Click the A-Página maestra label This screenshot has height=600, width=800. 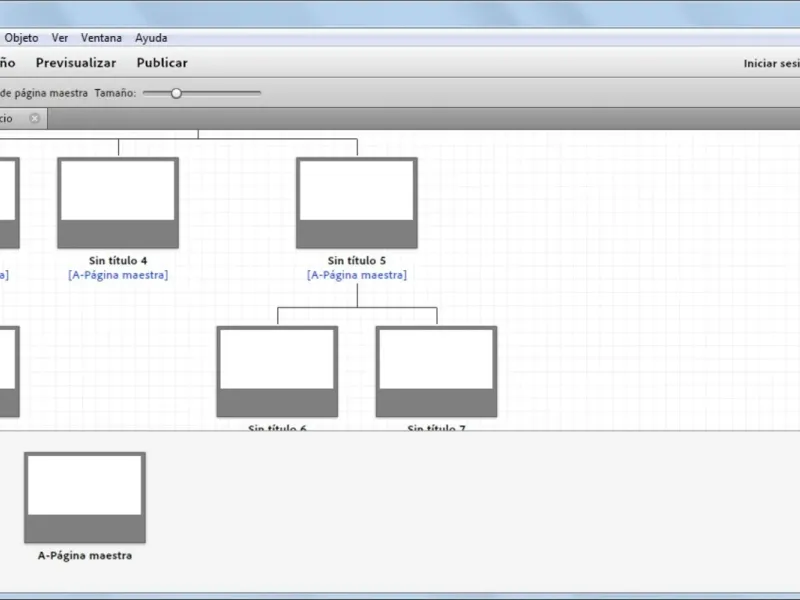[x=85, y=556]
